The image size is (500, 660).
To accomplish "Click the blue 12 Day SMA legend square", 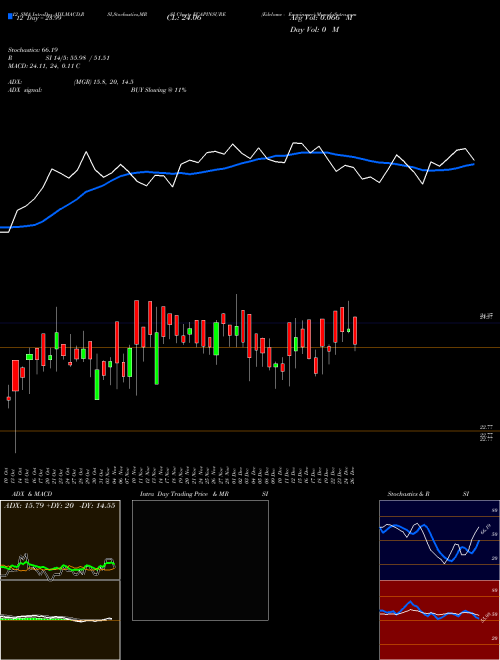I will pyautogui.click(x=10, y=17).
